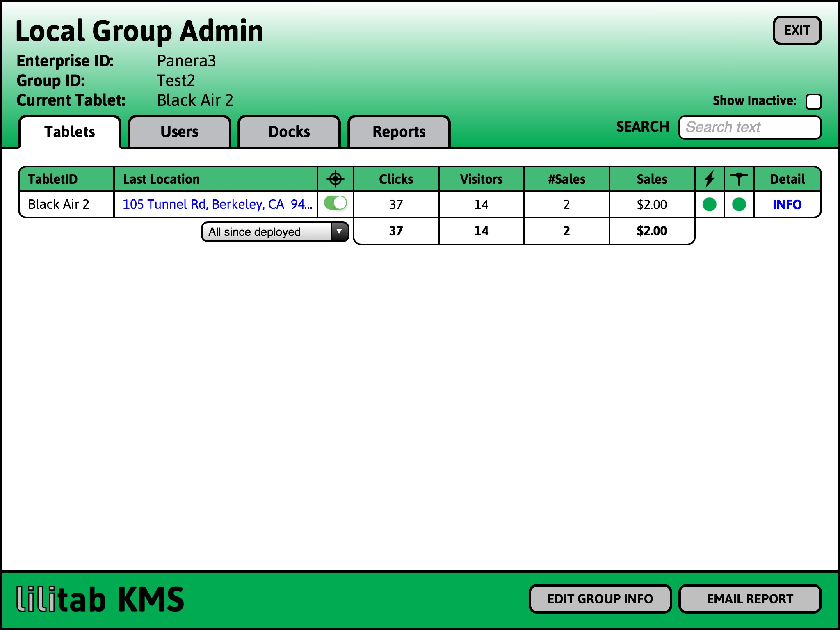Click the INFO detail link for Black Air 2
Viewport: 840px width, 630px height.
coord(788,204)
